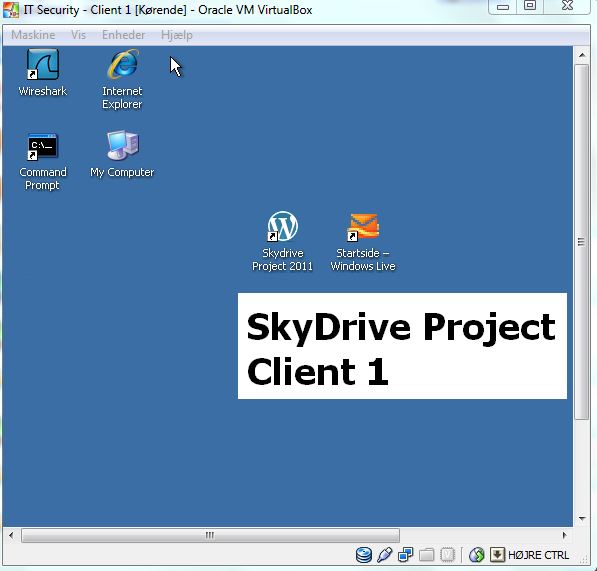This screenshot has width=597, height=571.
Task: Launch Internet Explorer from the desktop
Action: tap(122, 79)
